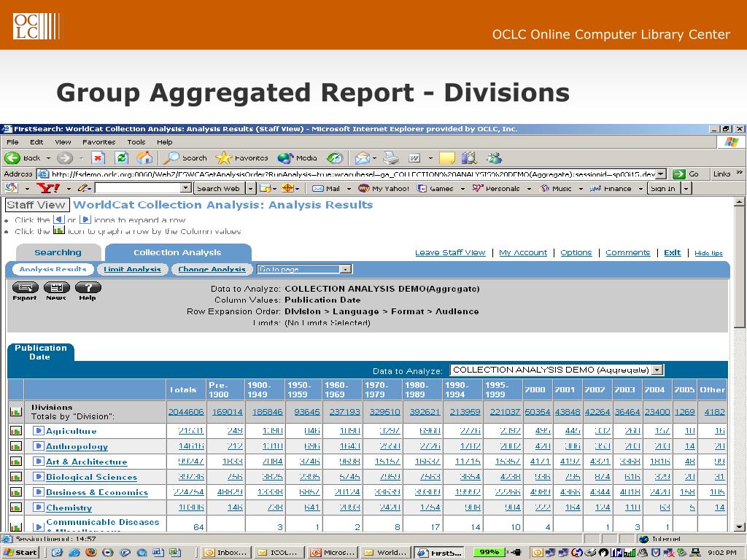This screenshot has height=560, width=747.
Task: Go back using the browser Back button
Action: (x=23, y=158)
